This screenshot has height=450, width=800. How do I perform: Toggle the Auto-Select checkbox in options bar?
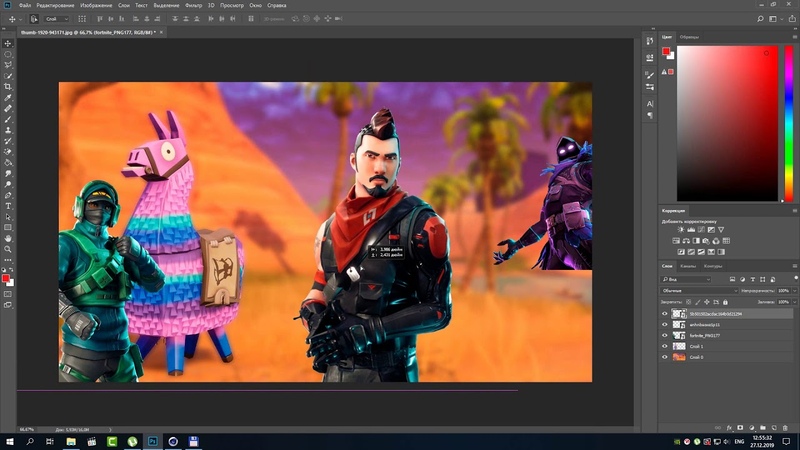(34, 19)
